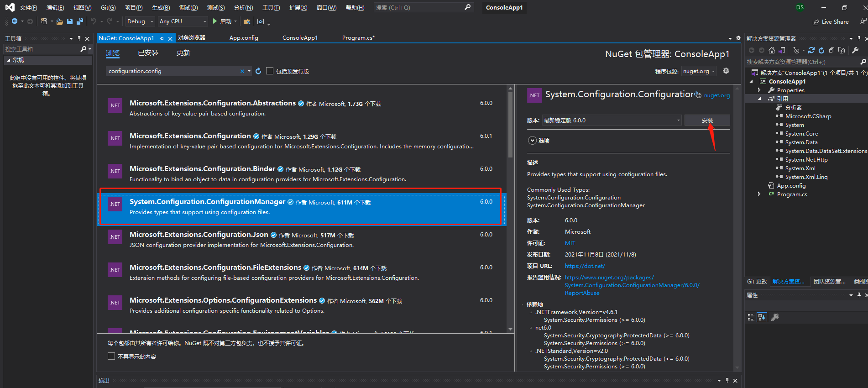Pin the toolbox panel
868x388 pixels.
click(79, 38)
